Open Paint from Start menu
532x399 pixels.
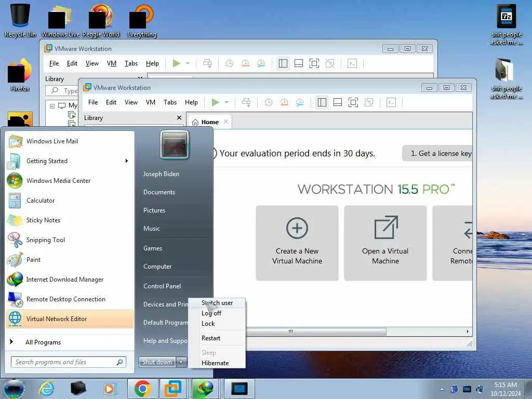(70, 260)
